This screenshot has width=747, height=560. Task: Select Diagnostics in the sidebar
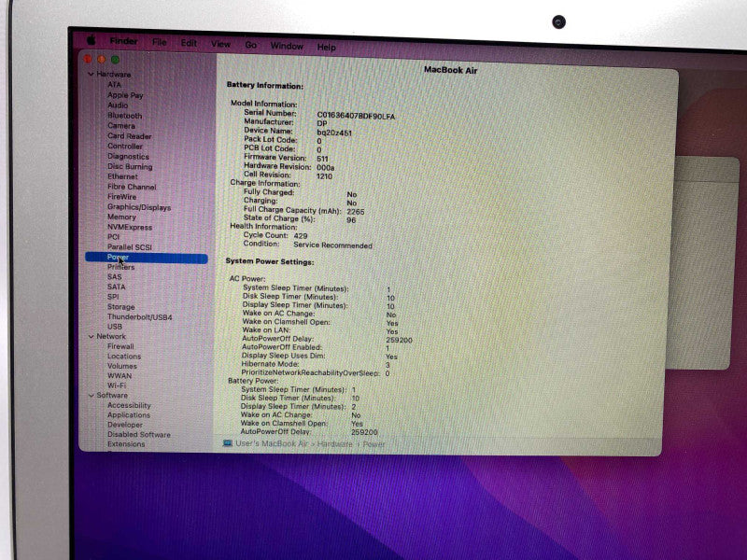pyautogui.click(x=128, y=156)
